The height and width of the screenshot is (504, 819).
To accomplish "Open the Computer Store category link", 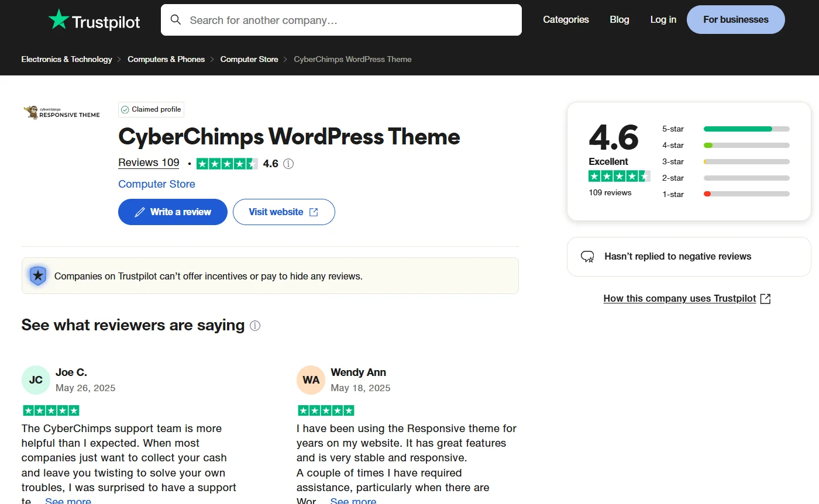I will (156, 184).
